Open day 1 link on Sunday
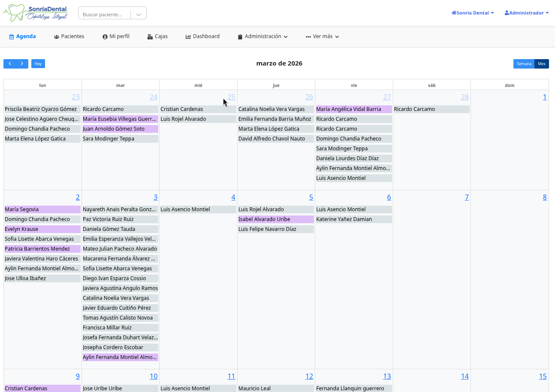This screenshot has height=392, width=555. coord(545,97)
